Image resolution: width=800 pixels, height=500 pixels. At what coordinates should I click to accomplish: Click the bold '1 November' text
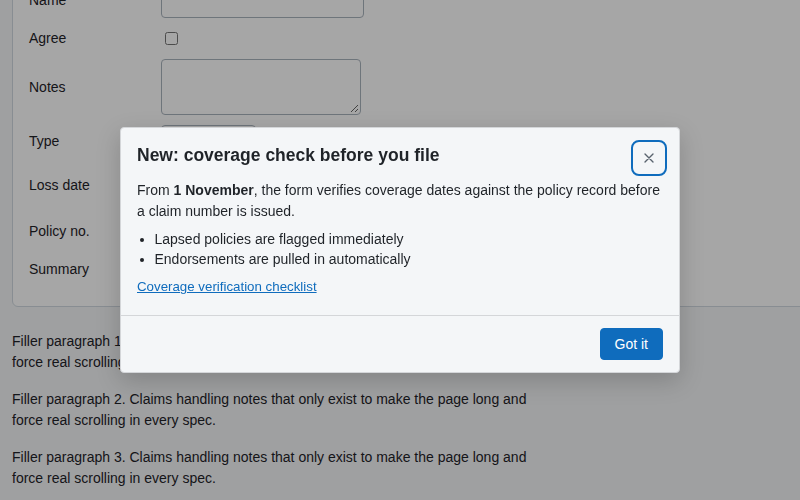click(x=213, y=190)
